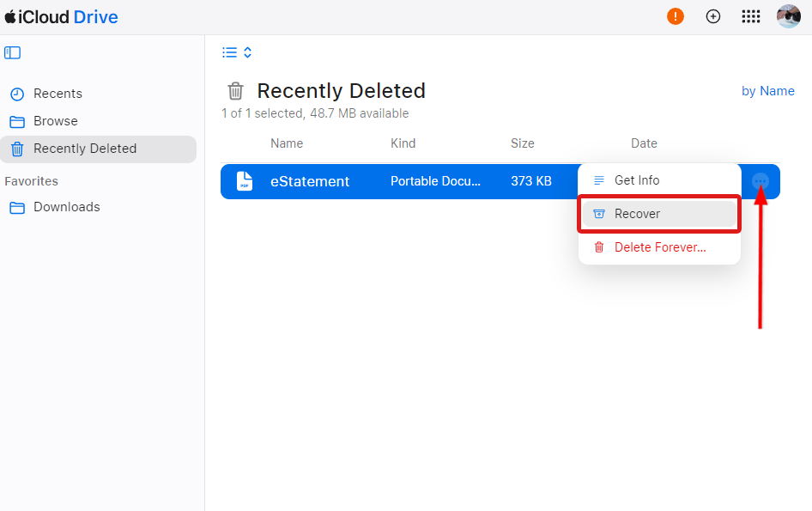
Task: Click the 1 of 1 selected status text
Action: [x=315, y=113]
